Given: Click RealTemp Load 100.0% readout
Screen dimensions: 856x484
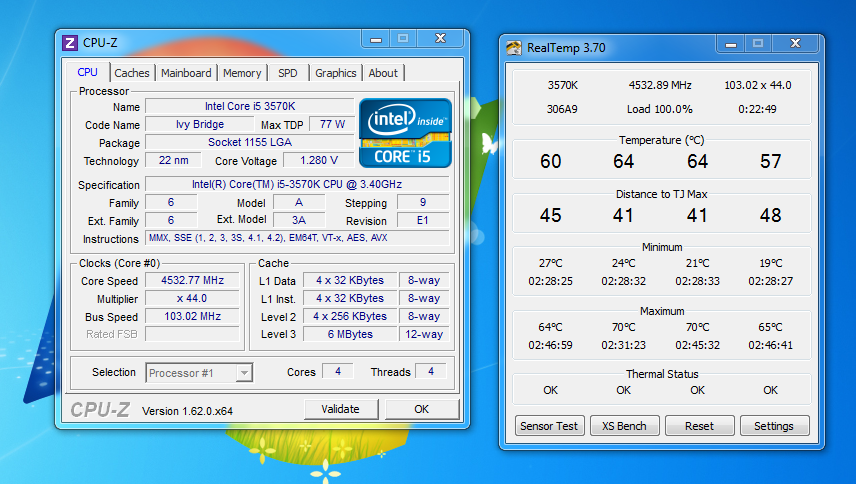Looking at the screenshot, I should (x=659, y=109).
